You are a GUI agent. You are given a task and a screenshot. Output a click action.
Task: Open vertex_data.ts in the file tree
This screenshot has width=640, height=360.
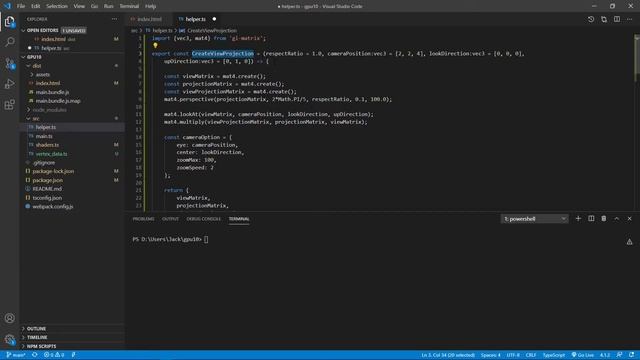tap(51, 154)
